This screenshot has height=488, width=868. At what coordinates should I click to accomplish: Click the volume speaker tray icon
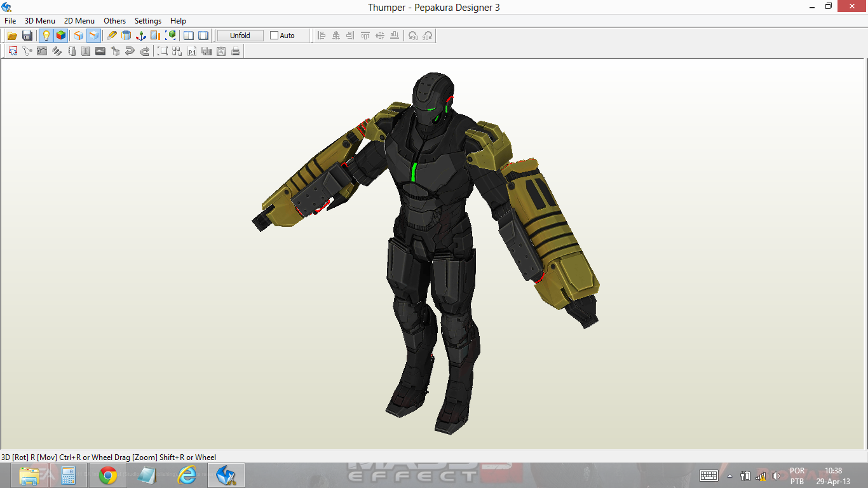(x=775, y=476)
